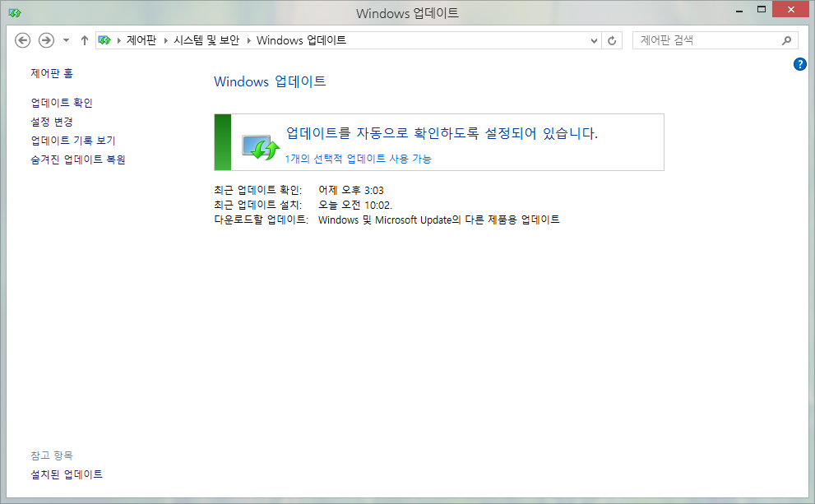The width and height of the screenshot is (815, 504).
Task: Open 업데이트 기록 보기
Action: [x=72, y=141]
